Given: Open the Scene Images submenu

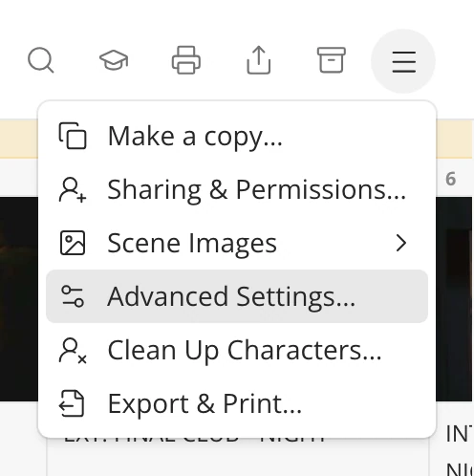Looking at the screenshot, I should 237,244.
